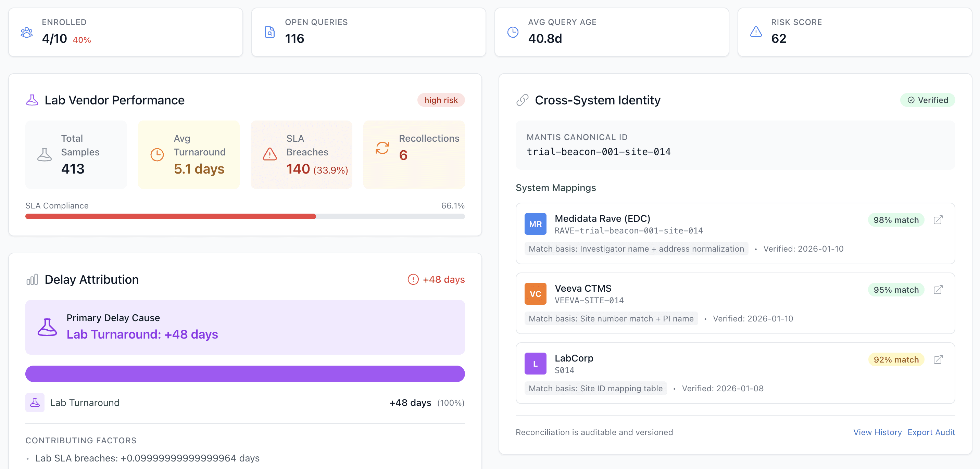Click the Export Audit link

coord(931,432)
